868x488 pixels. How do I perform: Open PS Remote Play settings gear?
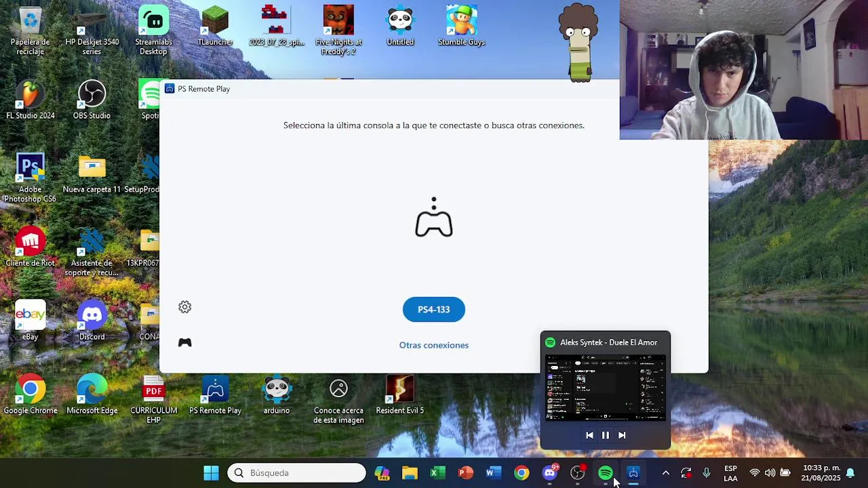(x=184, y=307)
